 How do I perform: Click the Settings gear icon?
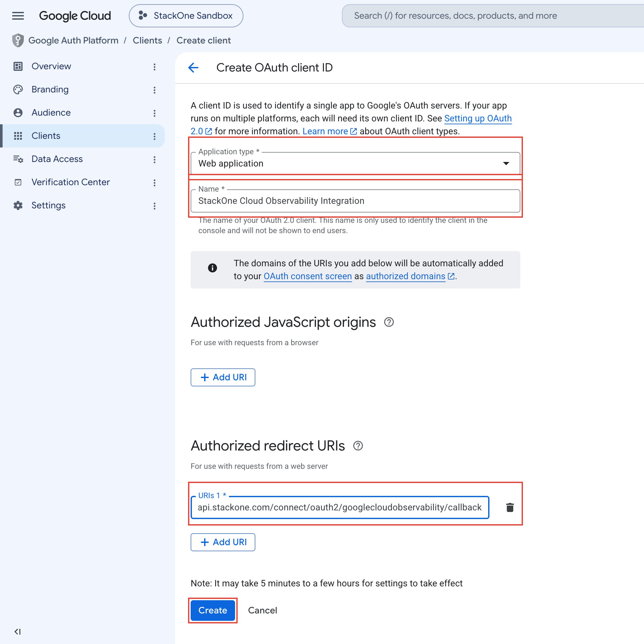pyautogui.click(x=18, y=205)
